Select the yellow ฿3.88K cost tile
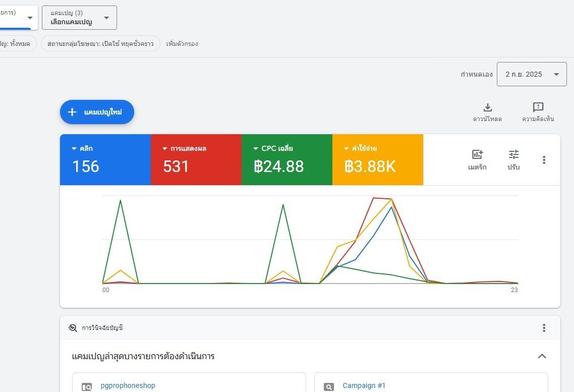 coord(378,159)
